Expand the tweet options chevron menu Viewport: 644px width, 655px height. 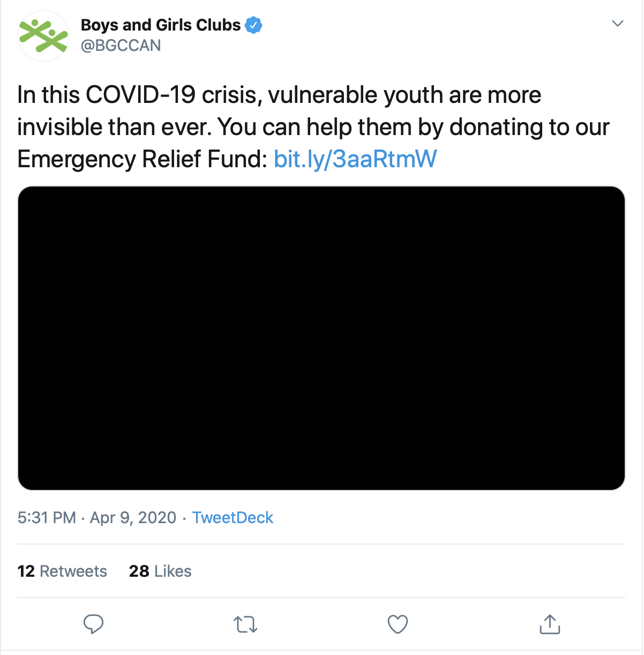click(618, 24)
